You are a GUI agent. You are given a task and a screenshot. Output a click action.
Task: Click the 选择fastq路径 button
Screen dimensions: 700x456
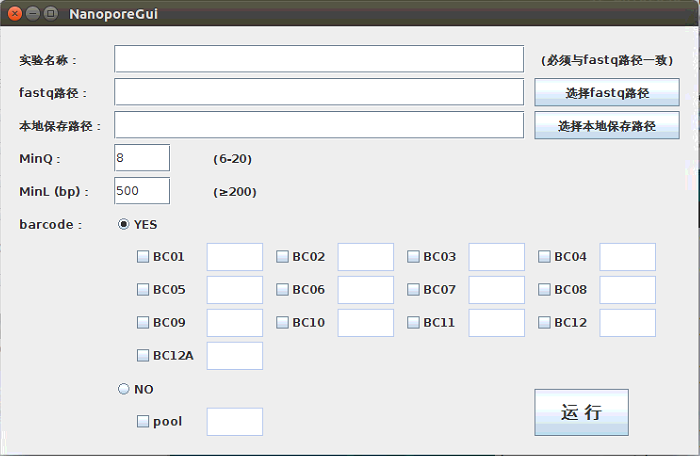coord(607,92)
